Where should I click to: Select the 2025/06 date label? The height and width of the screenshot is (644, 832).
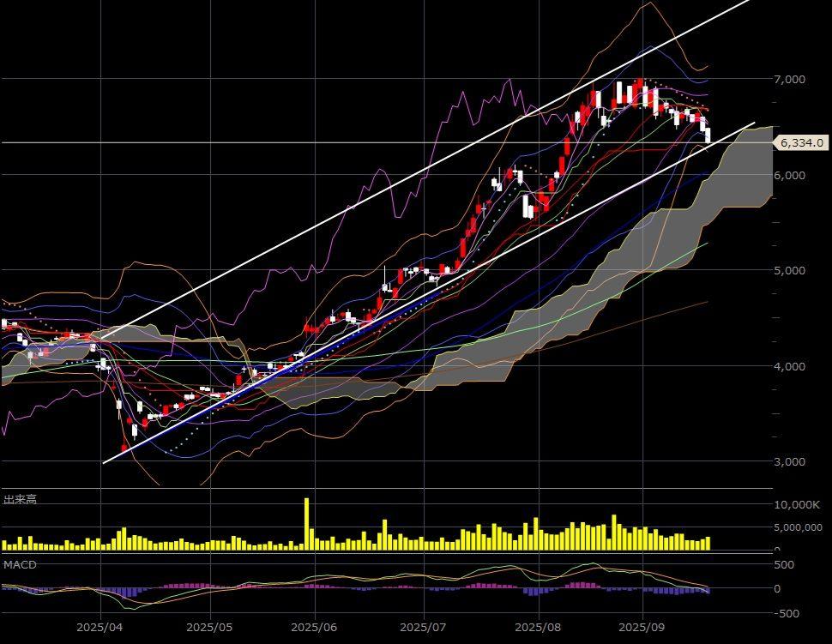(315, 627)
